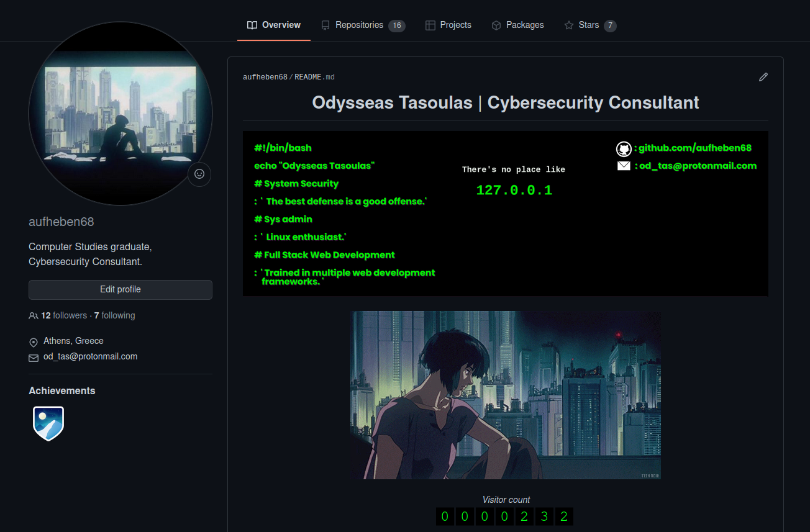Click the star icon in the Stars tab
The image size is (810, 532).
[x=568, y=25]
